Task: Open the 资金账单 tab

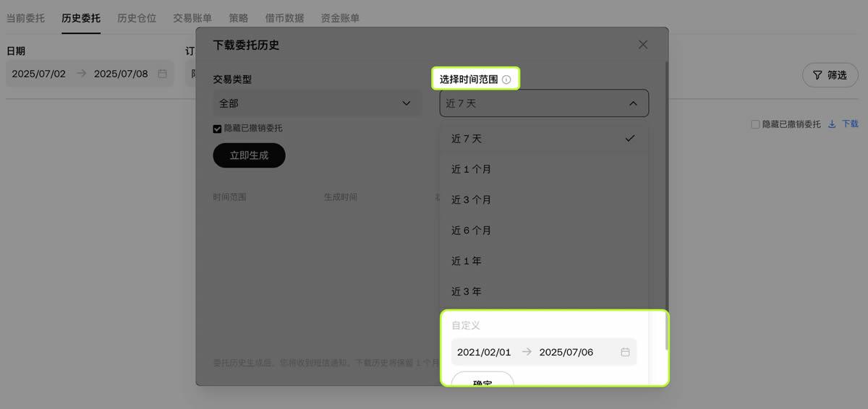Action: (x=340, y=18)
